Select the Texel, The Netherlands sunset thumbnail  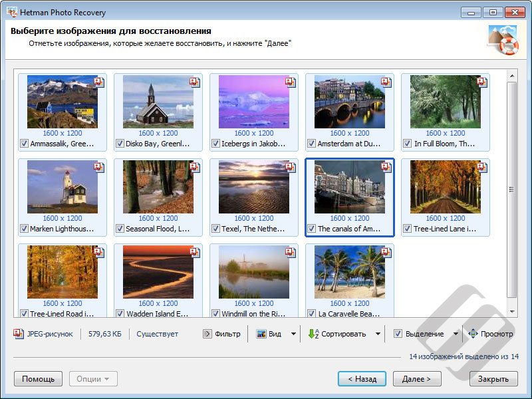pyautogui.click(x=253, y=187)
